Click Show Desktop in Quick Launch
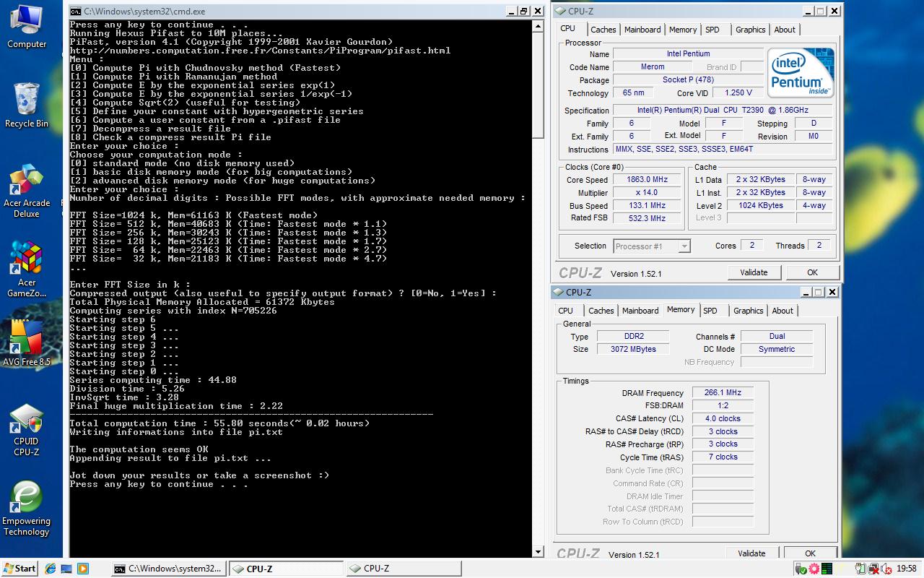The image size is (924, 578). [x=66, y=569]
